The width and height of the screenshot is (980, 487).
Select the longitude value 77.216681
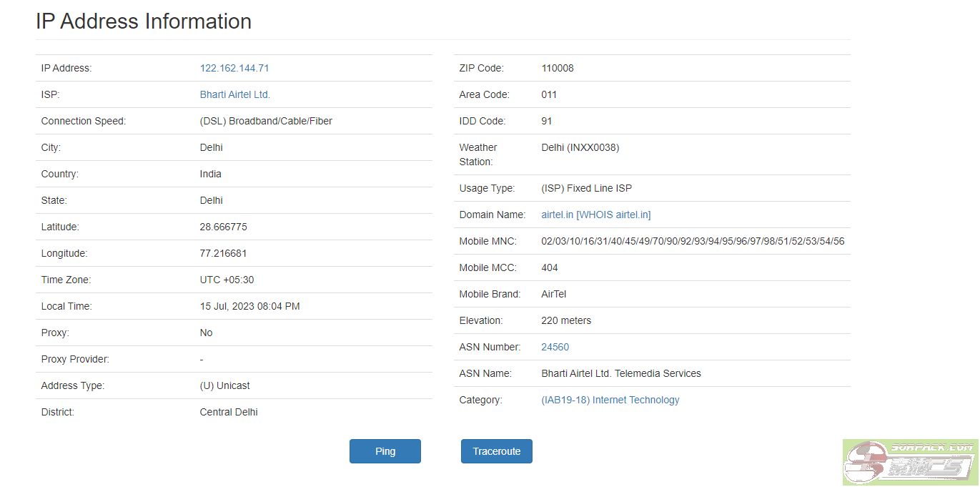pyautogui.click(x=224, y=253)
